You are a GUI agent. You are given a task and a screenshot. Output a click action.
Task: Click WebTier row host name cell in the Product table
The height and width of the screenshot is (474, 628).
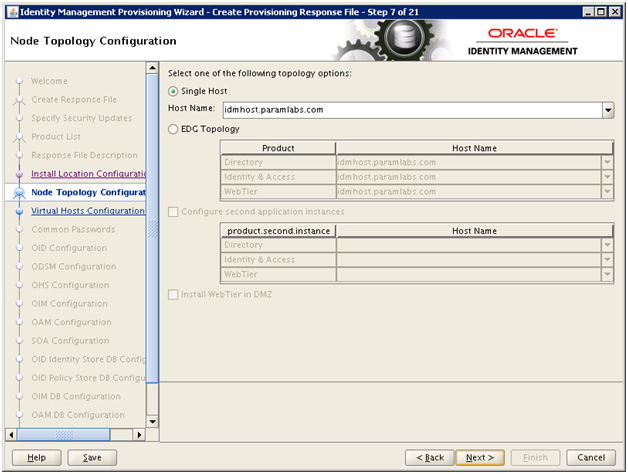(x=469, y=192)
